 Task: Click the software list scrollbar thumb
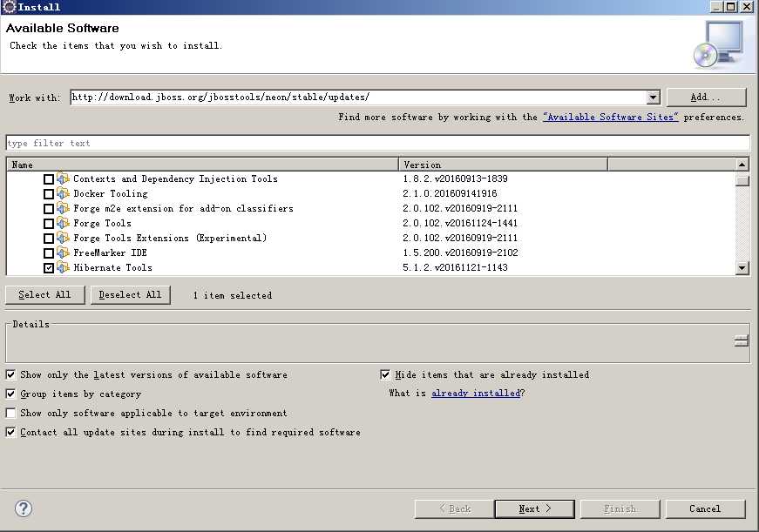pyautogui.click(x=742, y=181)
